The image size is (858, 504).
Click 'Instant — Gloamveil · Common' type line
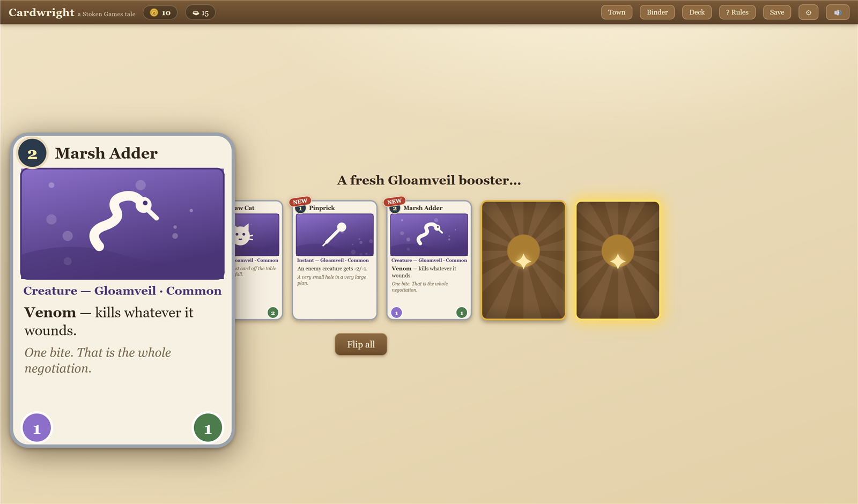coord(333,260)
